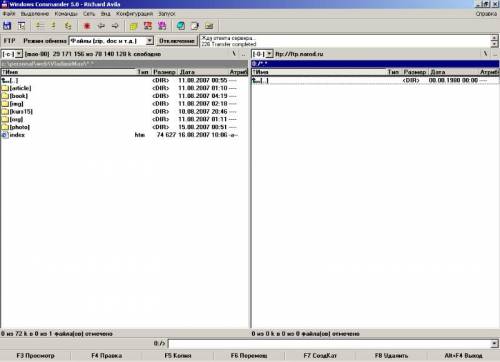Select the [org] folder
This screenshot has width=500, height=362.
(124, 119)
